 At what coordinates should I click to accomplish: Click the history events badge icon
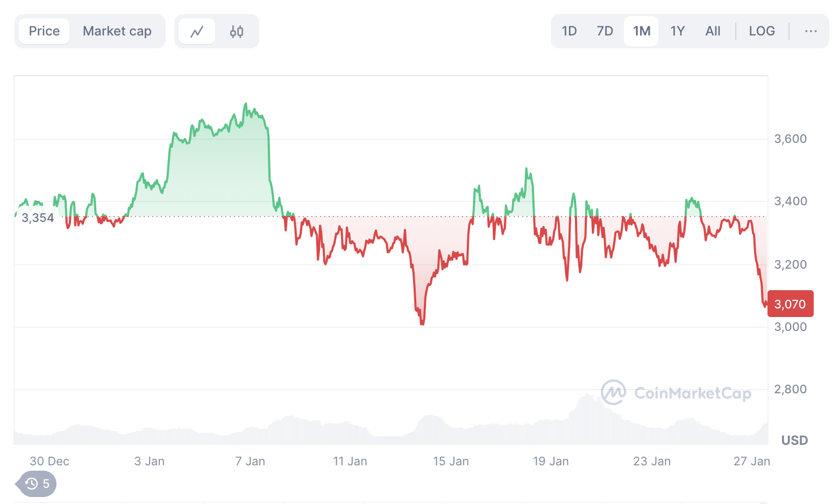click(37, 484)
